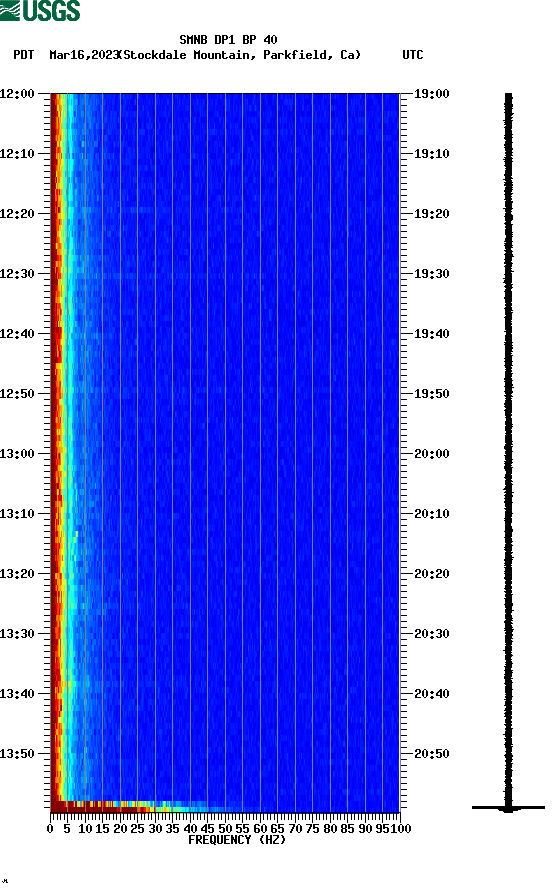The image size is (552, 892).
Task: Click the 30 Hz frequency tick label
Action: point(155,829)
